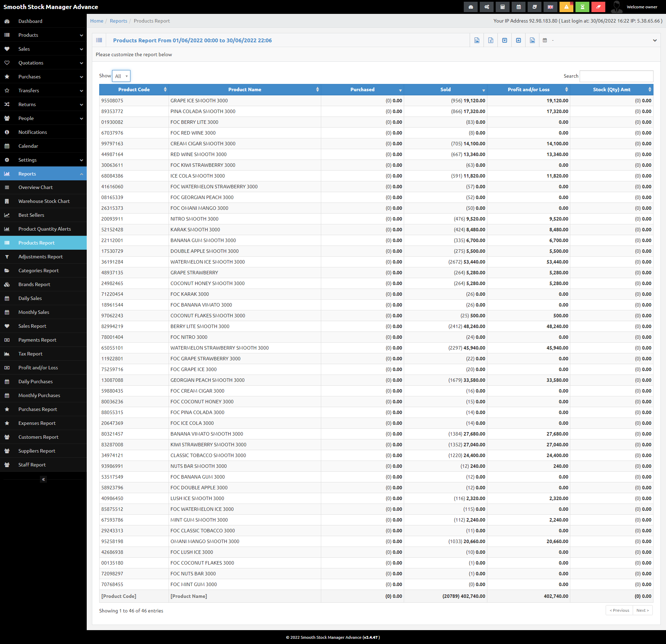
Task: Click the date range calendar icon
Action: point(545,40)
